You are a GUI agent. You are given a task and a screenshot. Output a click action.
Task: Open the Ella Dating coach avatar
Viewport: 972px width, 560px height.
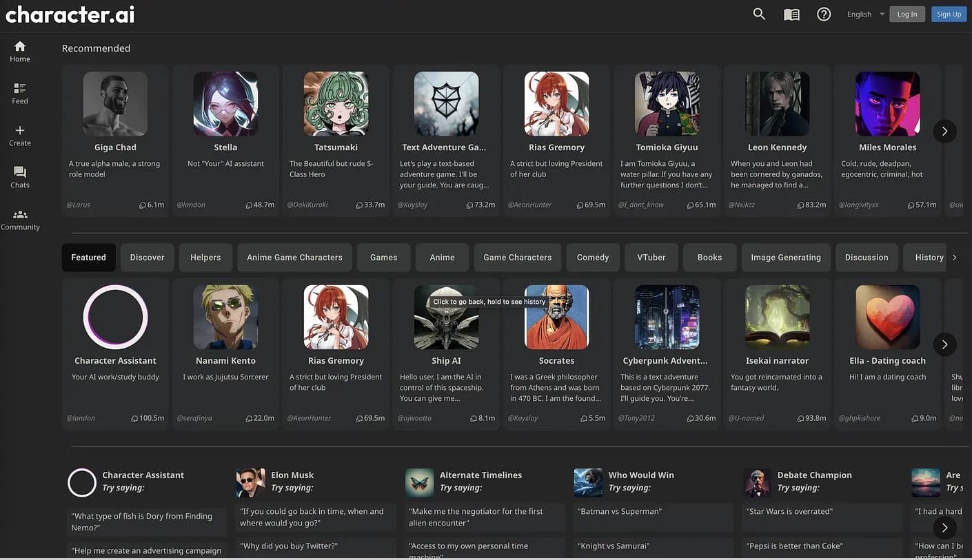(887, 317)
